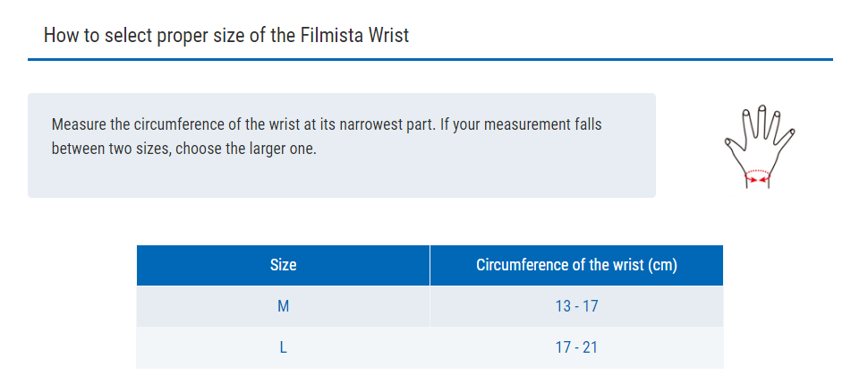Select the "M" size cell
868x376 pixels.
(x=283, y=306)
